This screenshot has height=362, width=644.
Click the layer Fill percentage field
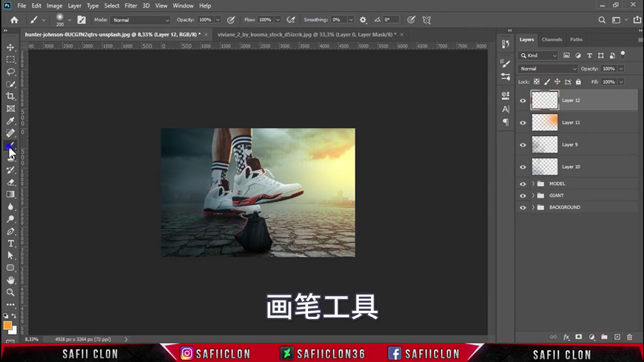click(608, 81)
